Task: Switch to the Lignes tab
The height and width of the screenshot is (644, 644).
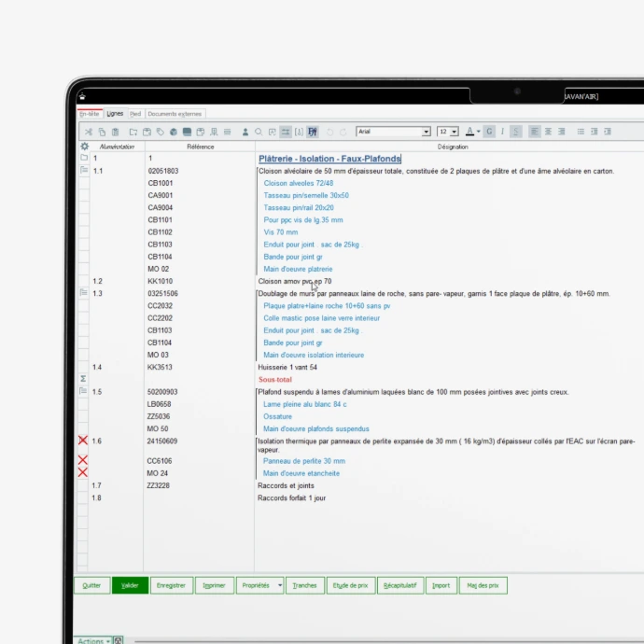Action: pyautogui.click(x=115, y=114)
